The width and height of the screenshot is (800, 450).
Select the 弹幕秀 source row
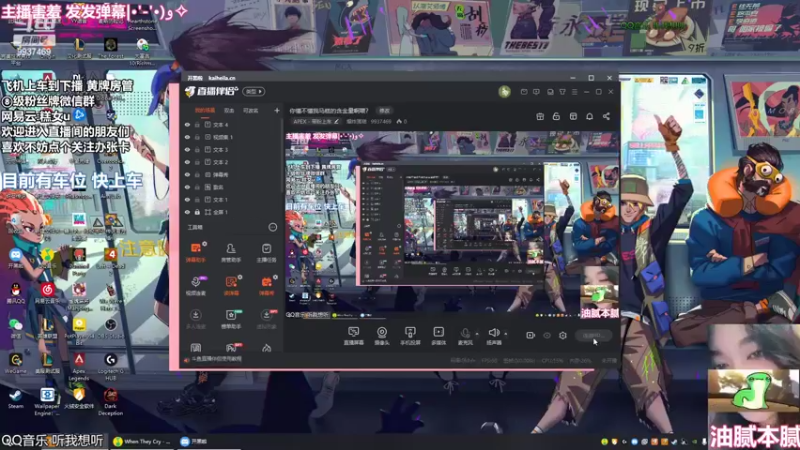tap(231, 174)
